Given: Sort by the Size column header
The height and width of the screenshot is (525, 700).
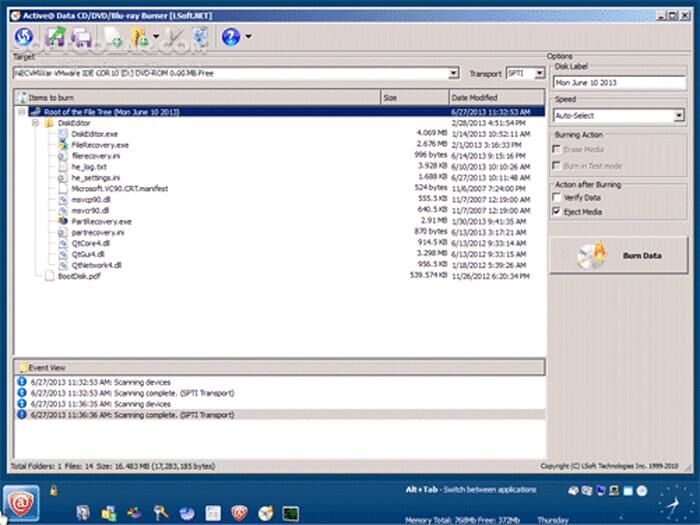Looking at the screenshot, I should [x=413, y=98].
